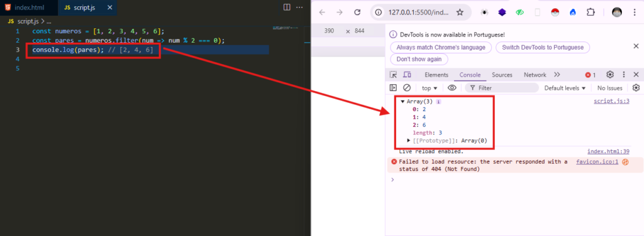Screen dimensions: 644x236
Task: Click the Don't show again button
Action: [419, 59]
